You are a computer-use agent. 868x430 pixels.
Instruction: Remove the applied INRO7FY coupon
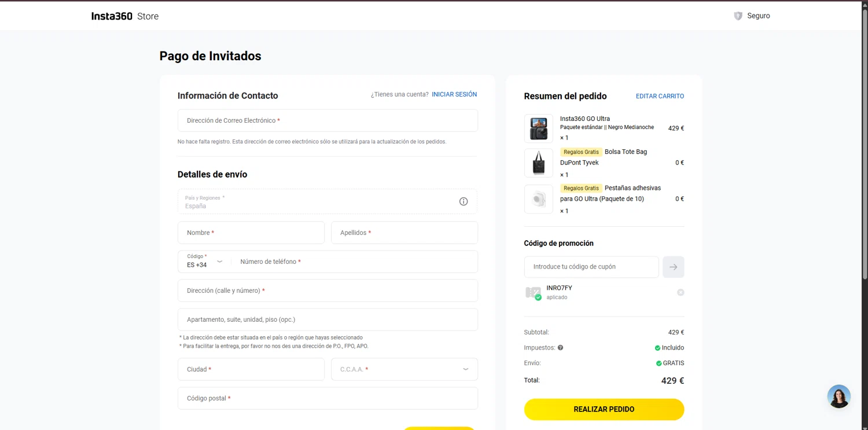click(x=681, y=292)
